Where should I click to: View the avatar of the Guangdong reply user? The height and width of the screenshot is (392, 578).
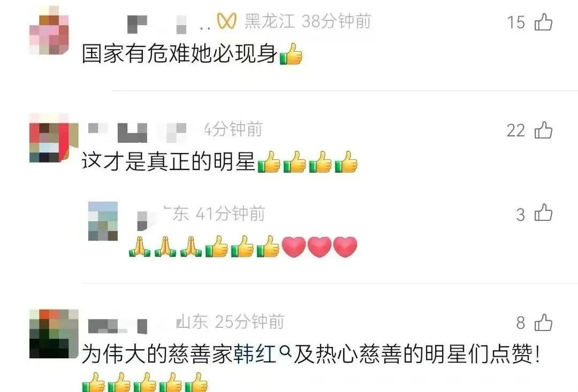[103, 221]
